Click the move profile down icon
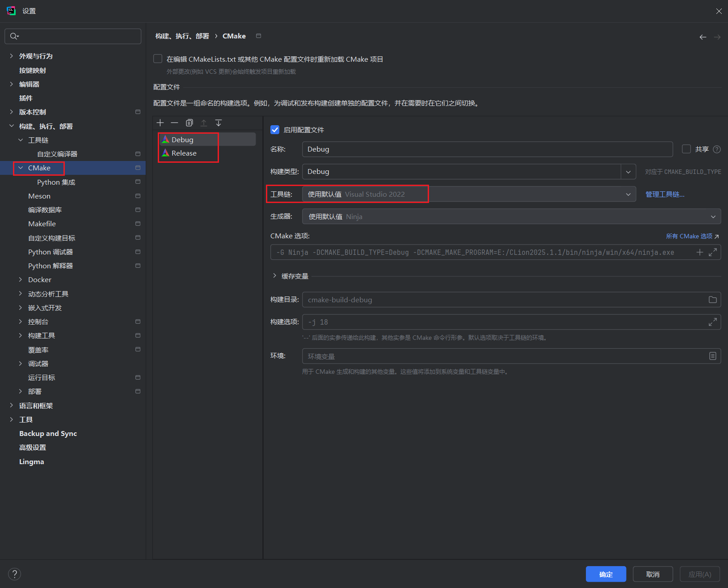This screenshot has height=588, width=728. click(219, 123)
